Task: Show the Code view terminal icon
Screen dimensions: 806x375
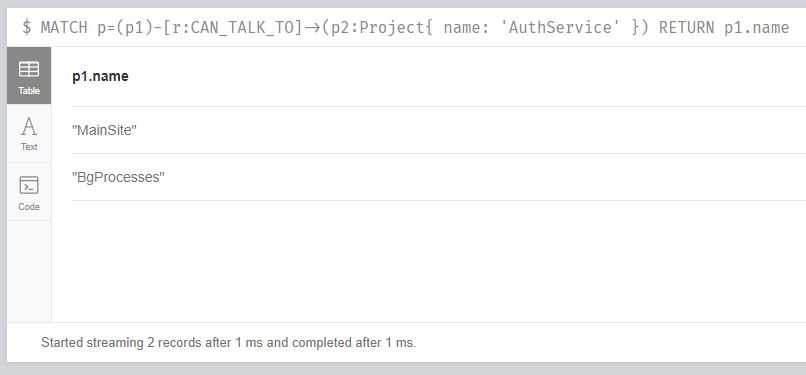Action: 29,185
